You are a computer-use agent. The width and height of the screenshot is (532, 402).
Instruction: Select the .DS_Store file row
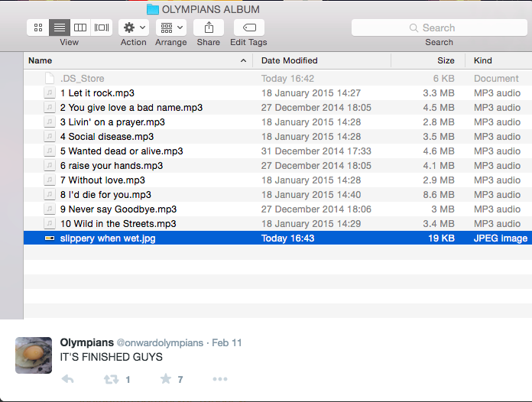[277, 79]
